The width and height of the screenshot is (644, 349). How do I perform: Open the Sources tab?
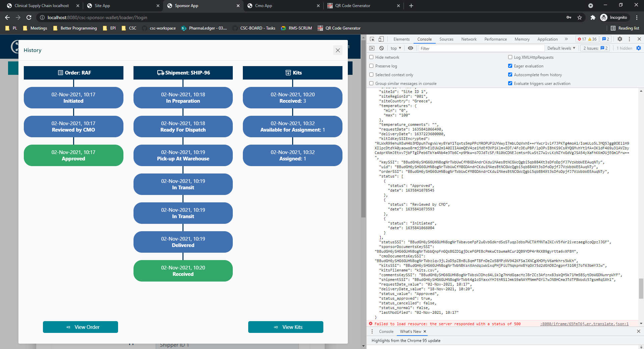[x=446, y=39]
